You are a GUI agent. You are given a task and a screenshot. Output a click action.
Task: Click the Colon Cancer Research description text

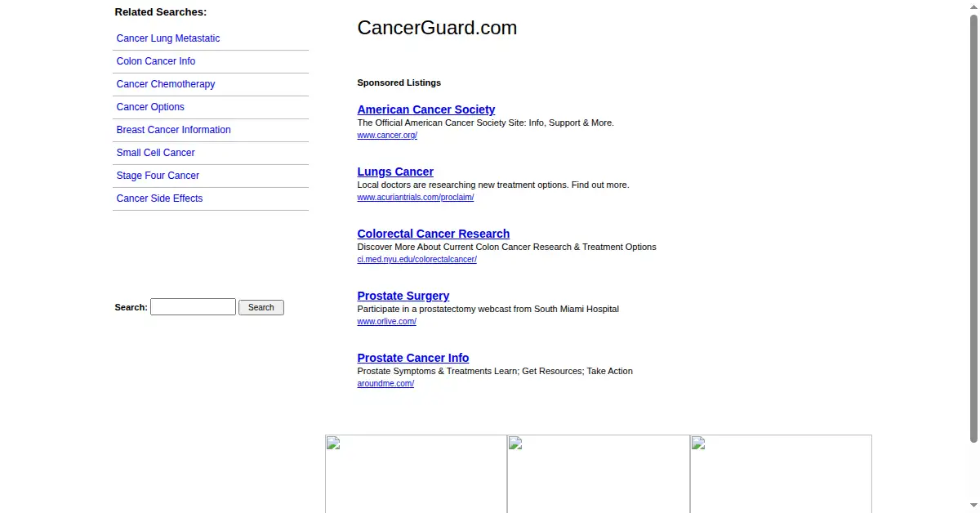pyautogui.click(x=506, y=247)
